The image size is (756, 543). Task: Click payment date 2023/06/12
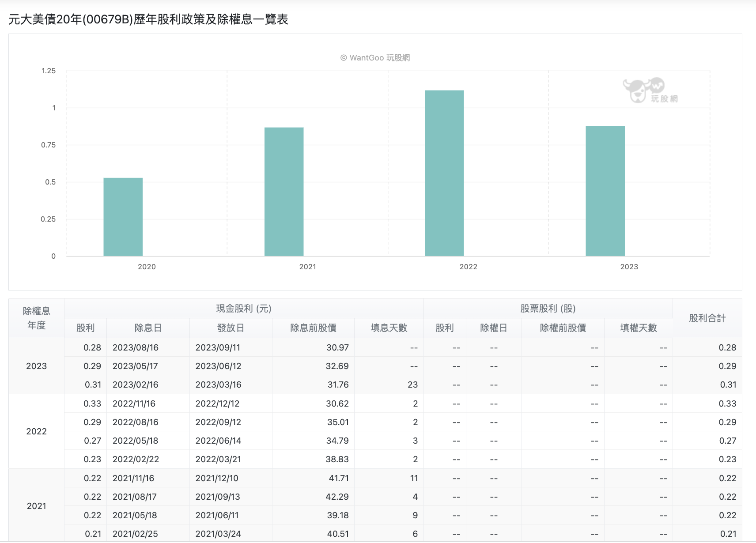click(x=218, y=366)
